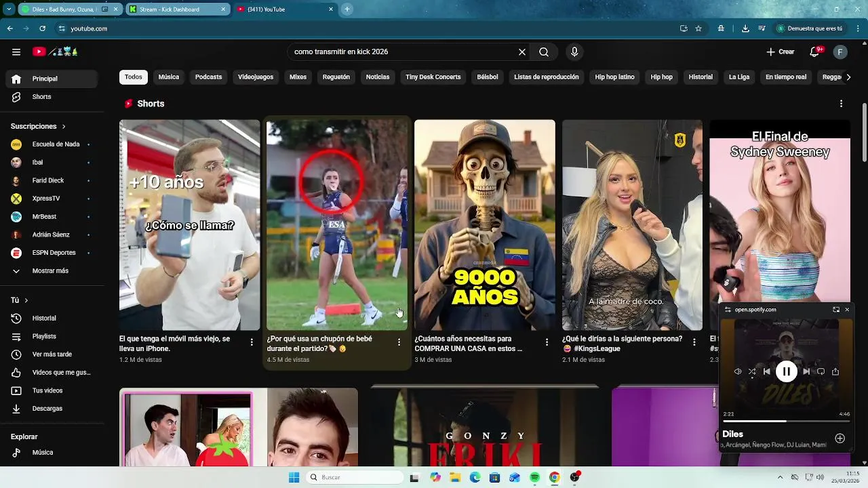Open Historial in the sidebar
The width and height of the screenshot is (868, 488).
coord(50,319)
